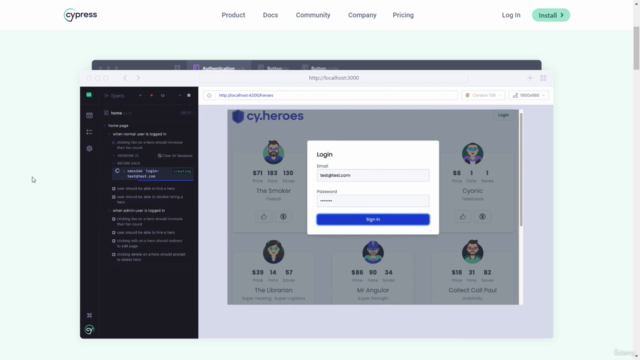Click the browser forward arrow

coord(138,78)
